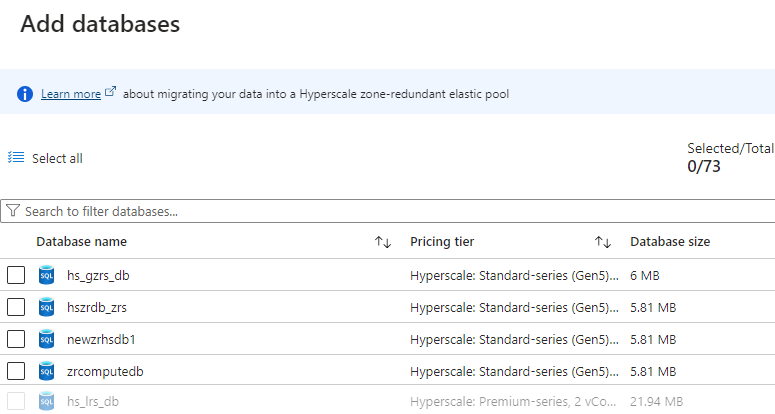Screen dimensions: 775x414
Task: Click the blue info icon in banner
Action: [25, 94]
